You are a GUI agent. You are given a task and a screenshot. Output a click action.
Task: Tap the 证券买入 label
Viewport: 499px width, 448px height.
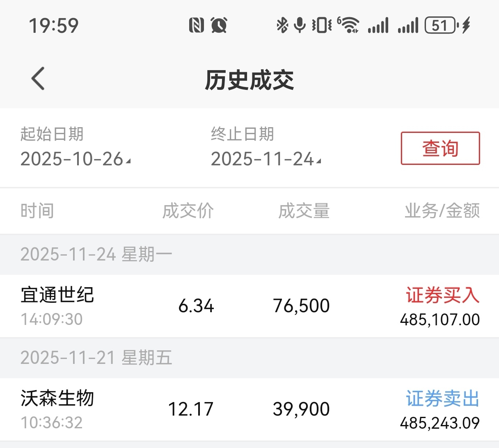[442, 295]
